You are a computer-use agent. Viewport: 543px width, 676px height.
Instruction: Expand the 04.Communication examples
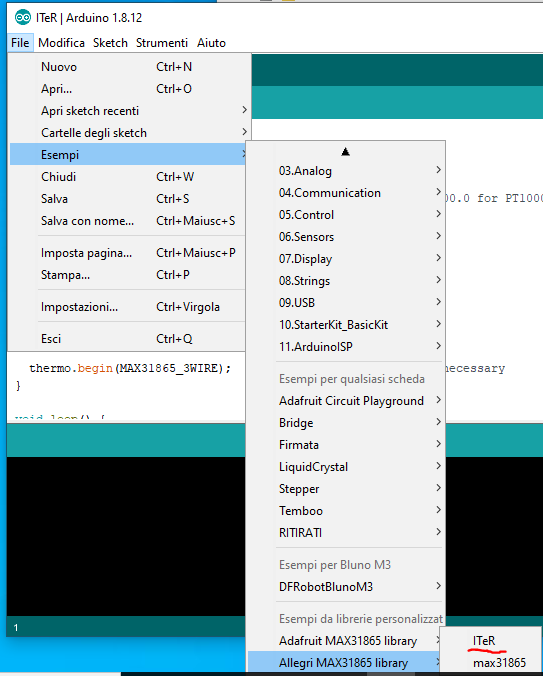click(346, 193)
